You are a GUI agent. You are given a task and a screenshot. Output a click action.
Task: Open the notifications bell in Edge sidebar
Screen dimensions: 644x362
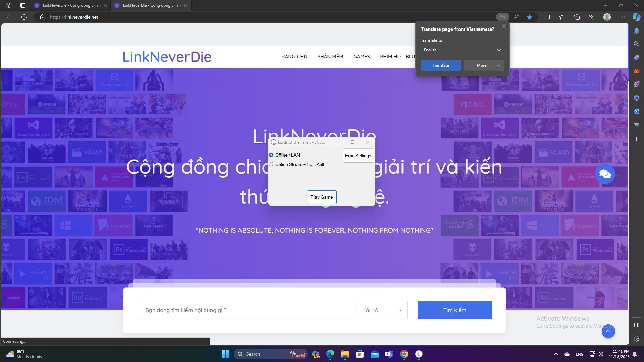click(636, 31)
